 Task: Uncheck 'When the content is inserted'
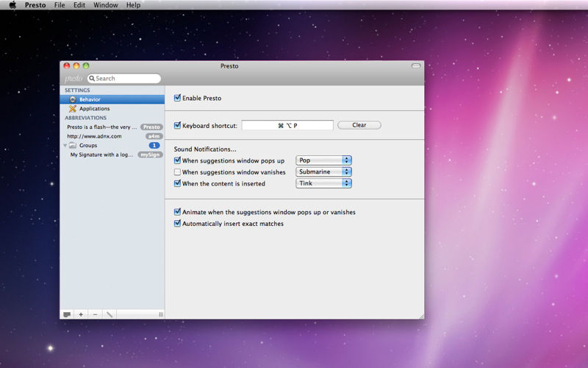(x=177, y=183)
